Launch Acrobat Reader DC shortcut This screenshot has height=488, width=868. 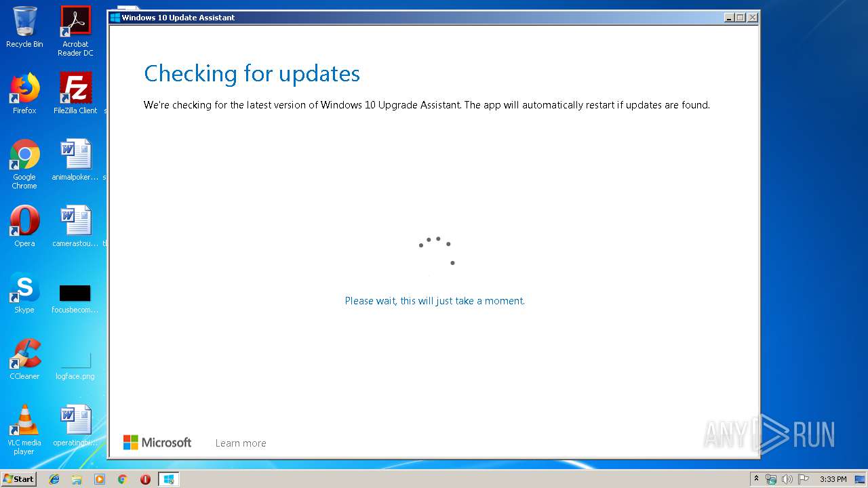point(75,31)
